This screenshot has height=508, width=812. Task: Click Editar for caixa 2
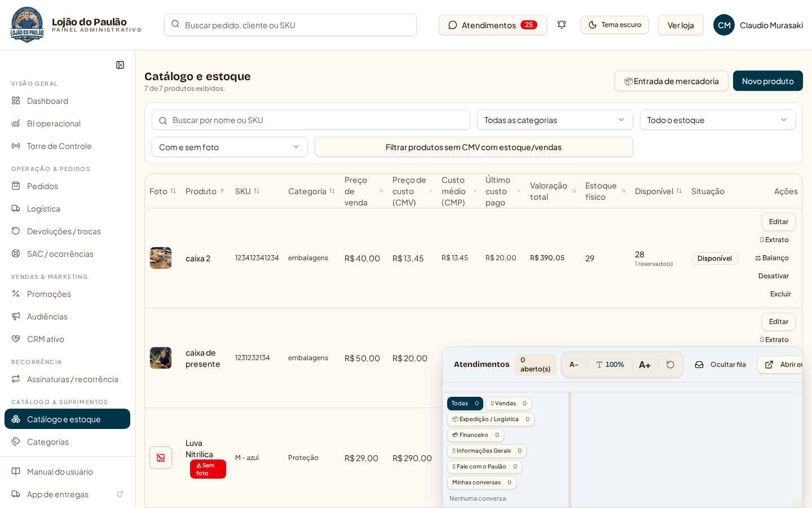[778, 222]
